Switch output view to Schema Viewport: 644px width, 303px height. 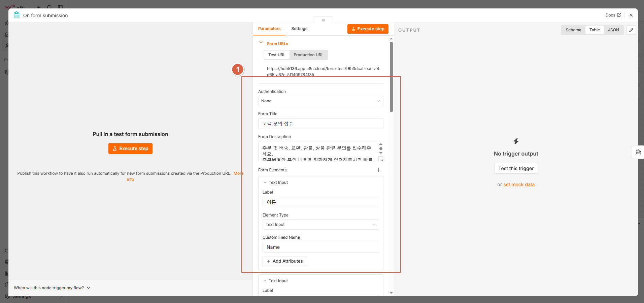click(573, 30)
